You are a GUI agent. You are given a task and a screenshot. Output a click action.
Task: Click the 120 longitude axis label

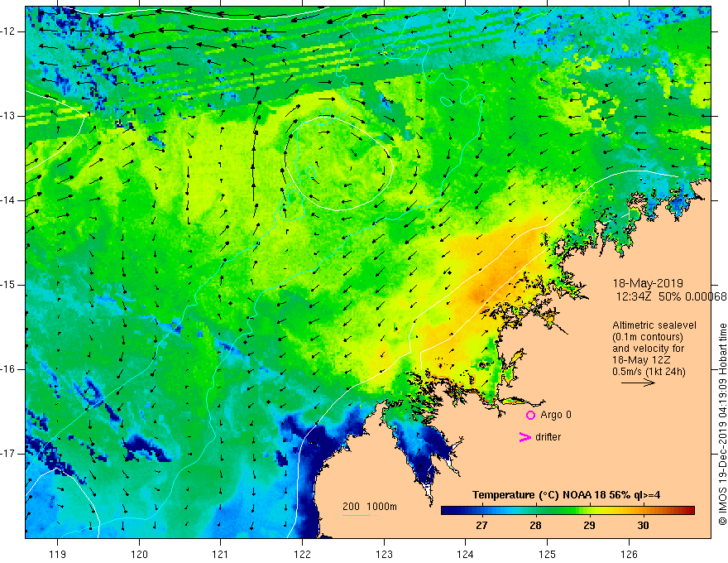pos(139,554)
